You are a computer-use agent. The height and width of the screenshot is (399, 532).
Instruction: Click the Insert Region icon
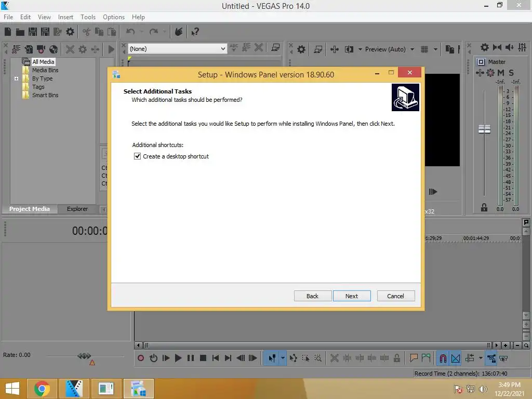[426, 358]
